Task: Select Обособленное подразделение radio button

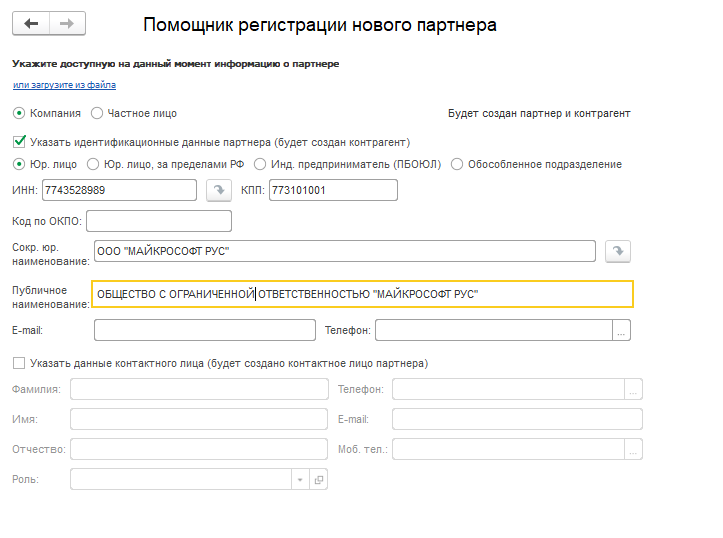Action: pos(458,164)
